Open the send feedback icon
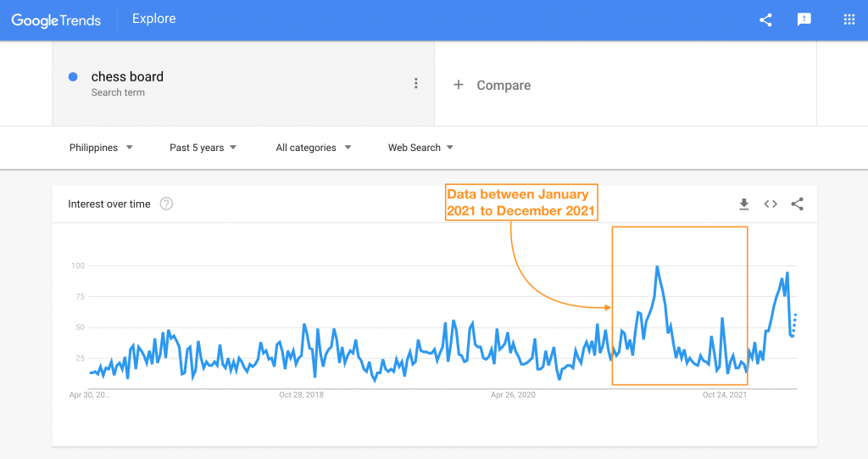868x459 pixels. 804,20
